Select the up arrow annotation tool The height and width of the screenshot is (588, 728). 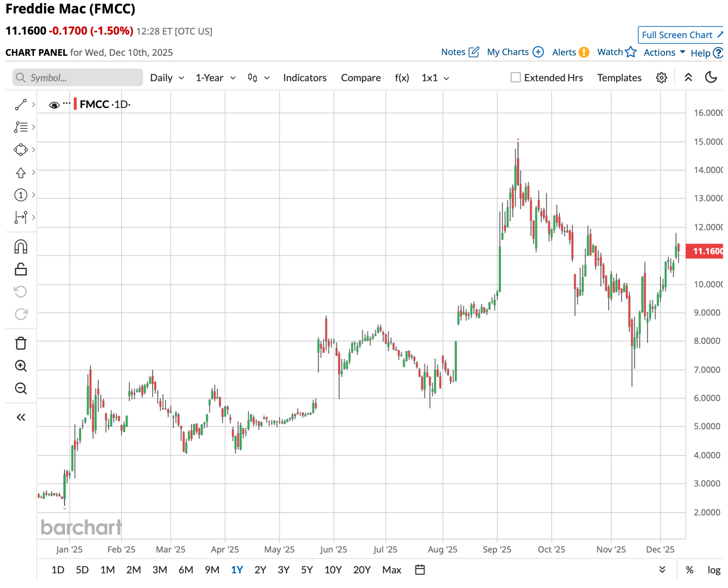coord(21,173)
